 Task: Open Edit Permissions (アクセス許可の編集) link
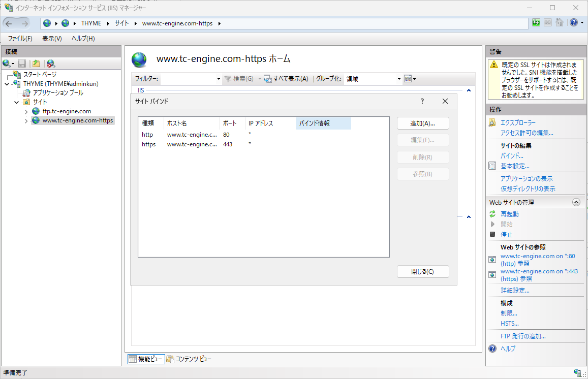(x=527, y=133)
